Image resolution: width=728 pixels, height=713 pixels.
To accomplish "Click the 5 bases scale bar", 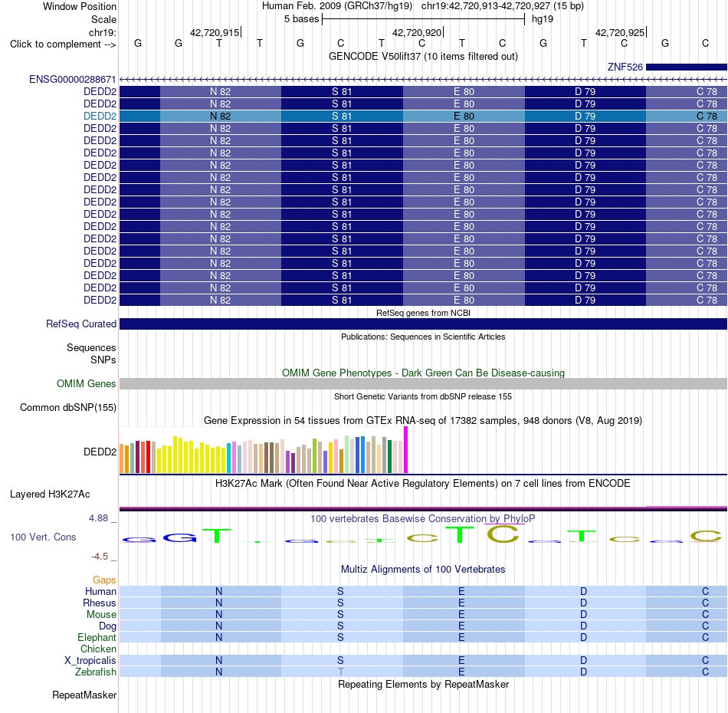I will coord(423,19).
